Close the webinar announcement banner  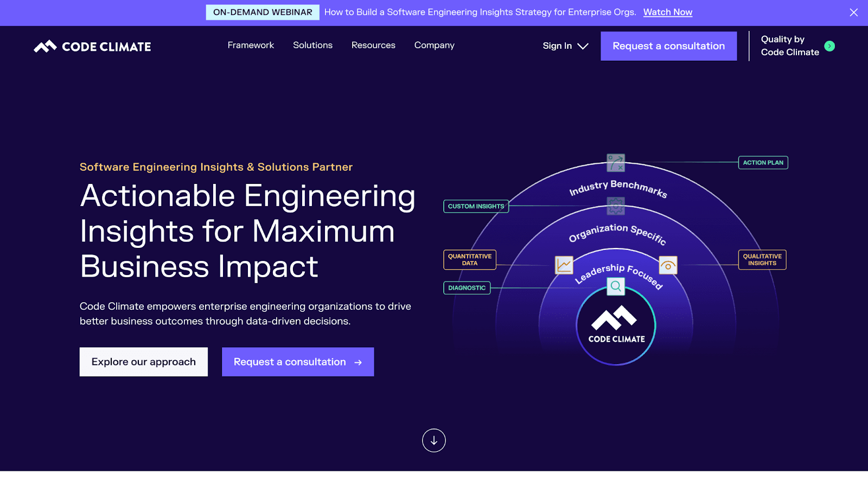click(853, 12)
